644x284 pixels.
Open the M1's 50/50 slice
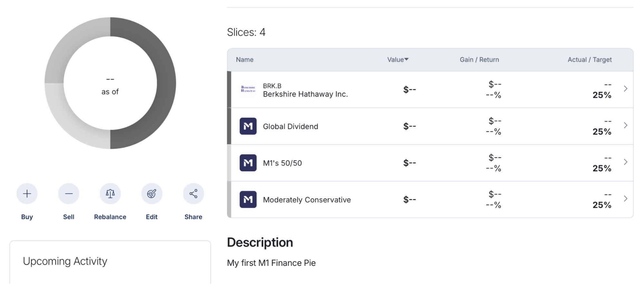[430, 163]
